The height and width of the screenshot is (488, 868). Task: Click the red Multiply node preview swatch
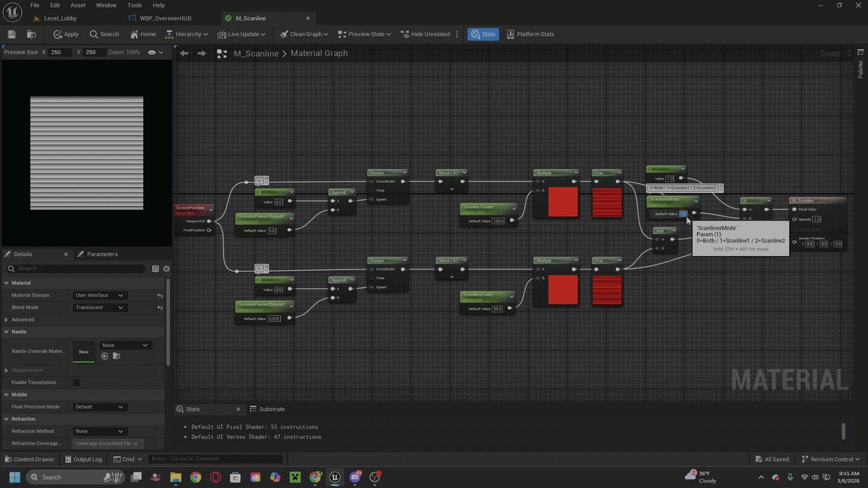[563, 202]
